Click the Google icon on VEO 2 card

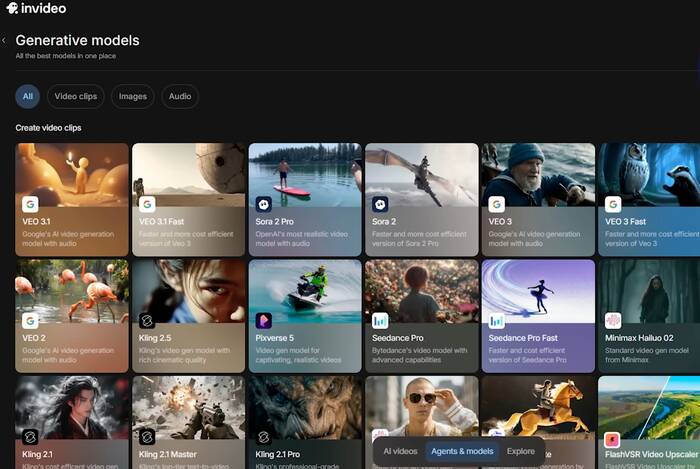30,321
